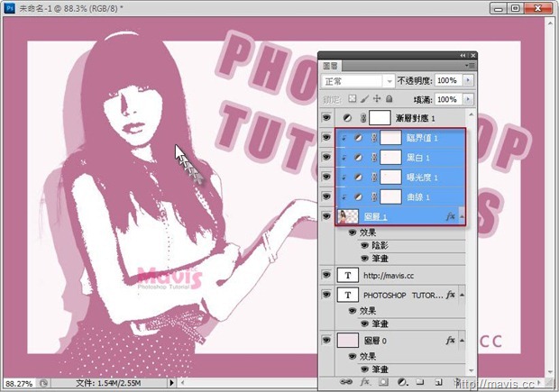
Task: Hide the 陰影 effect on 圖層 1
Action: pyautogui.click(x=364, y=245)
